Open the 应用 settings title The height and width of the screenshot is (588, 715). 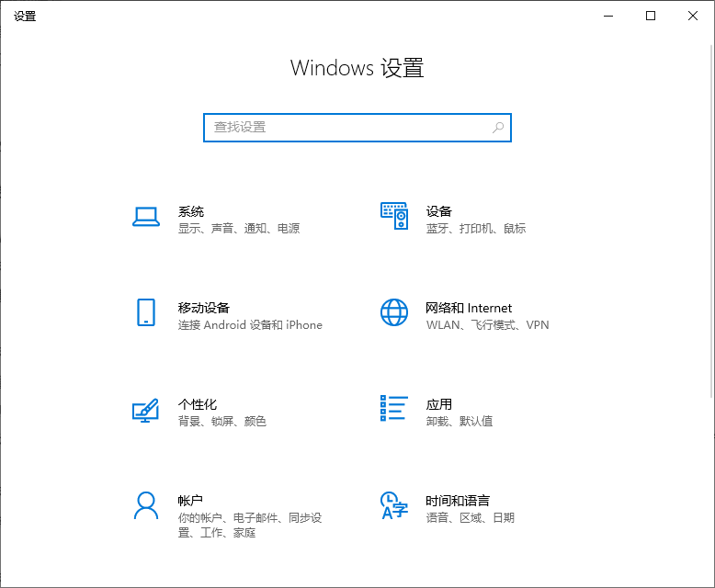pyautogui.click(x=439, y=404)
